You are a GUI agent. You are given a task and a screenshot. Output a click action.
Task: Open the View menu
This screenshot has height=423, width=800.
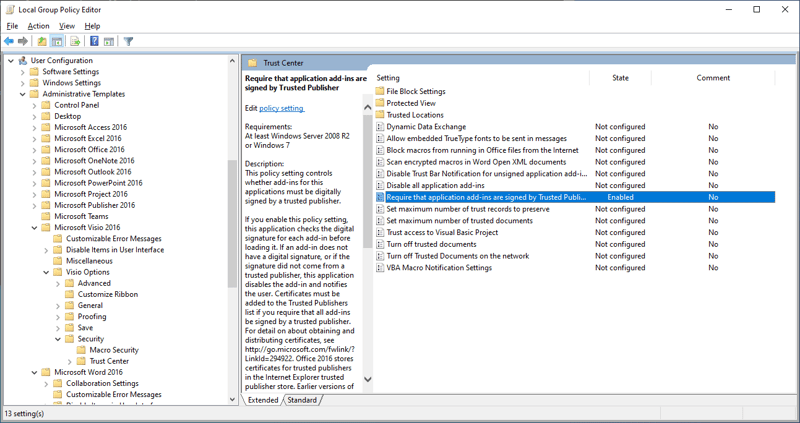click(67, 26)
